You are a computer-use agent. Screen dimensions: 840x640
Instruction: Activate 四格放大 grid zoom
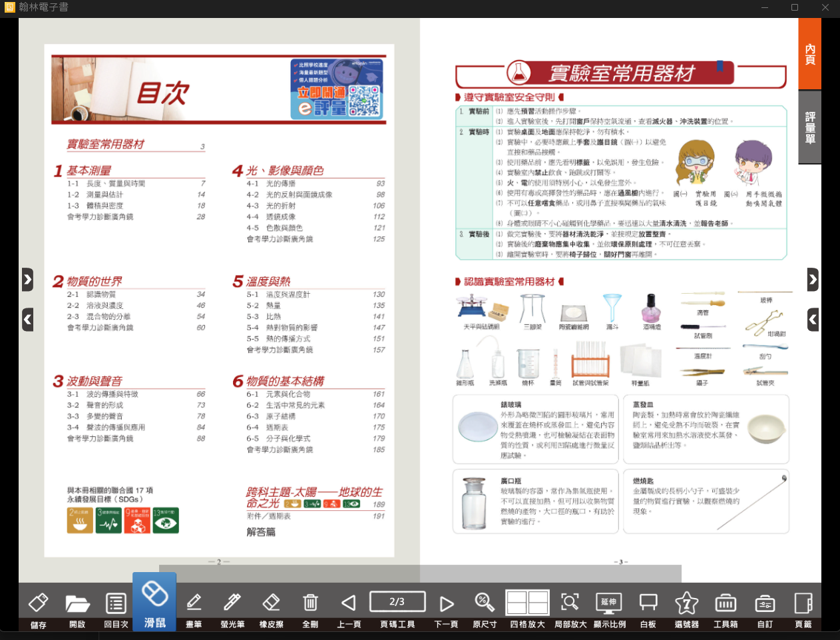(x=527, y=609)
